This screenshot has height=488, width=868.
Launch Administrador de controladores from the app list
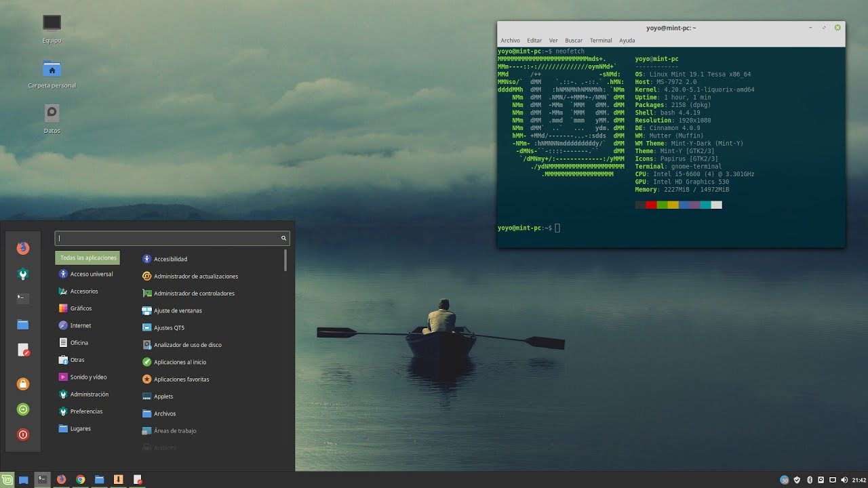[194, 293]
